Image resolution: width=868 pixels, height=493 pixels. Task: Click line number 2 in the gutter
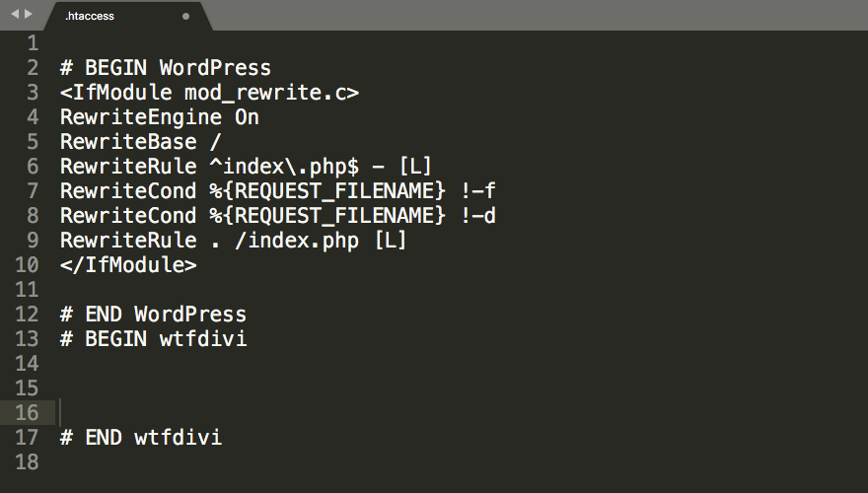tap(33, 68)
